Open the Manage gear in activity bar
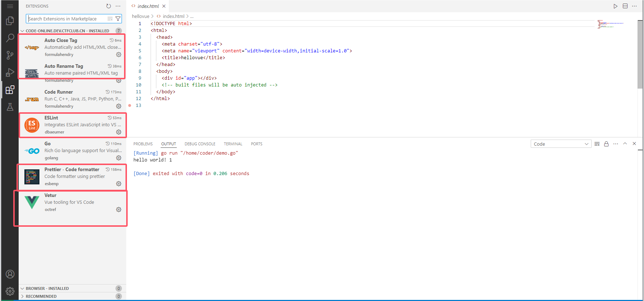The width and height of the screenshot is (644, 301). pos(10,291)
